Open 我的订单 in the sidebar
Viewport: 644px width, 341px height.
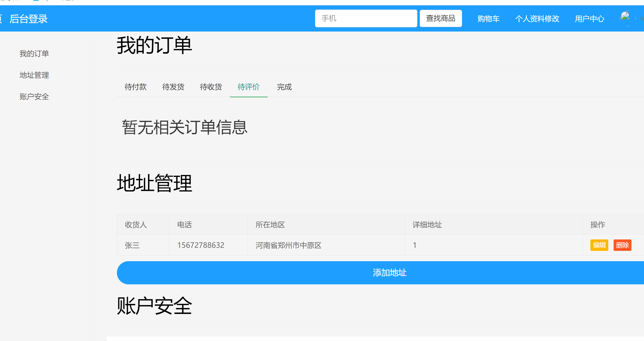click(x=34, y=54)
